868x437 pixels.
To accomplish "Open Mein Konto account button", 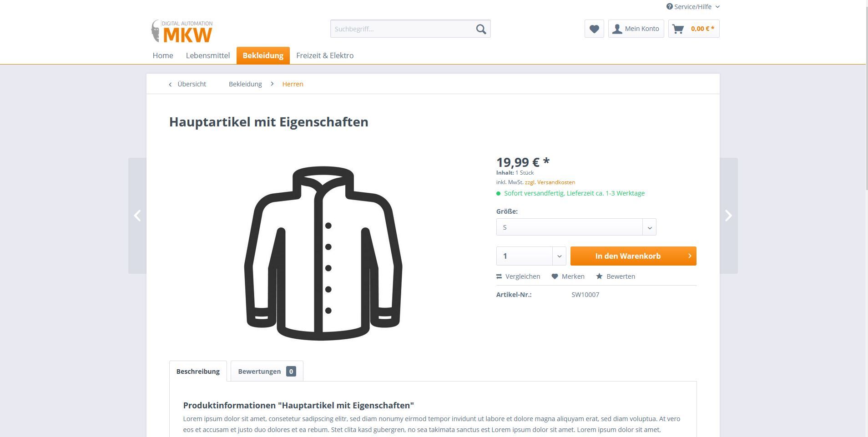I will pyautogui.click(x=636, y=29).
